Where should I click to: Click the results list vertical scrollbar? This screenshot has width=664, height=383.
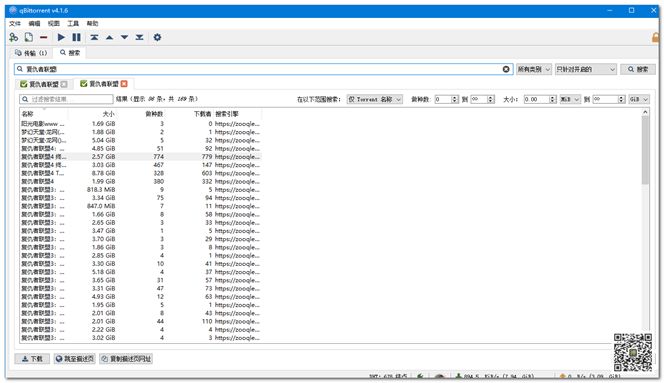click(x=645, y=219)
